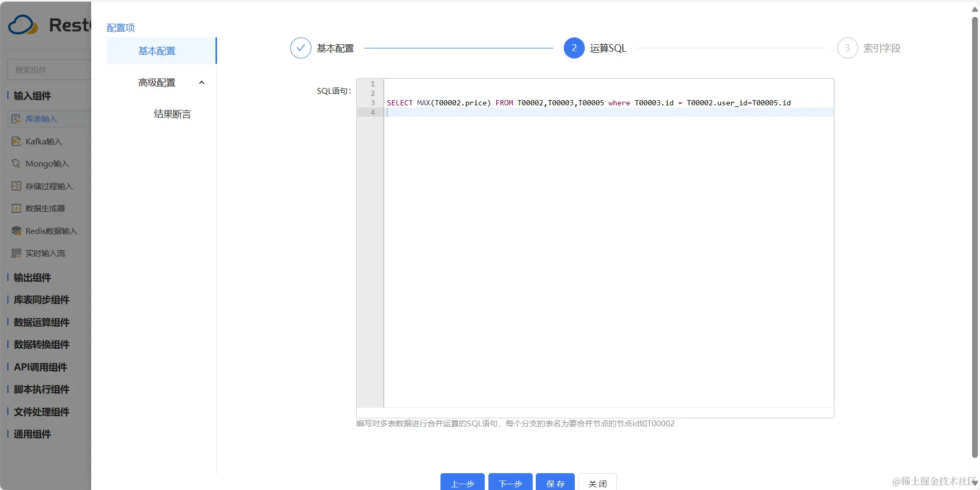Go to the 索引字段 step label
This screenshot has height=490, width=980.
pyautogui.click(x=882, y=48)
